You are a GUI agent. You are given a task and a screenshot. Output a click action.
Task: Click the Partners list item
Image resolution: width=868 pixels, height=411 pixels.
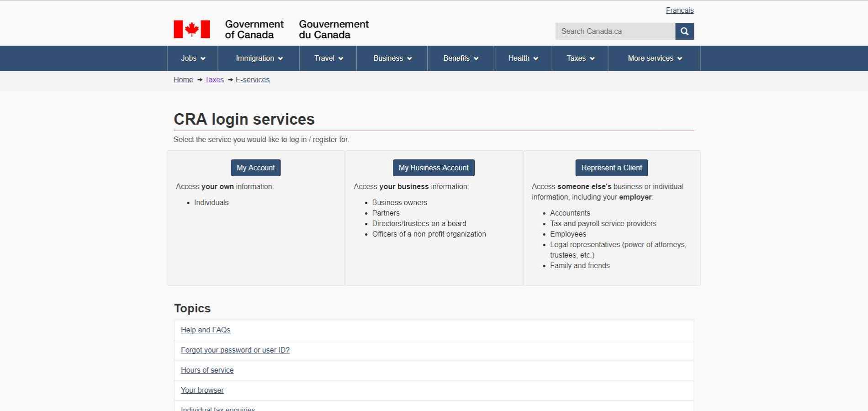pos(386,213)
